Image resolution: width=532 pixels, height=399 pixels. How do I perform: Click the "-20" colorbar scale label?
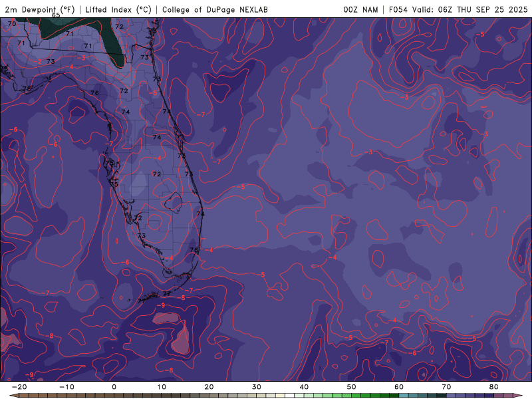tap(19, 387)
